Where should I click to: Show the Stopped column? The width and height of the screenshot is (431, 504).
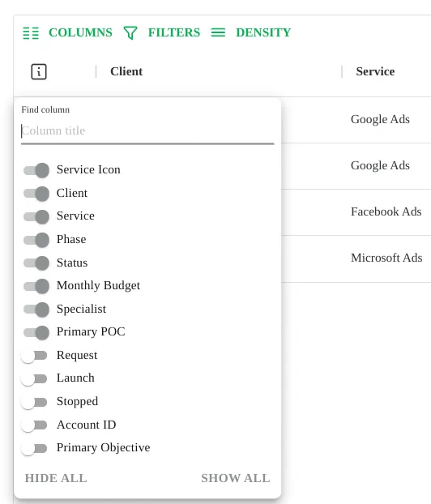(x=34, y=402)
